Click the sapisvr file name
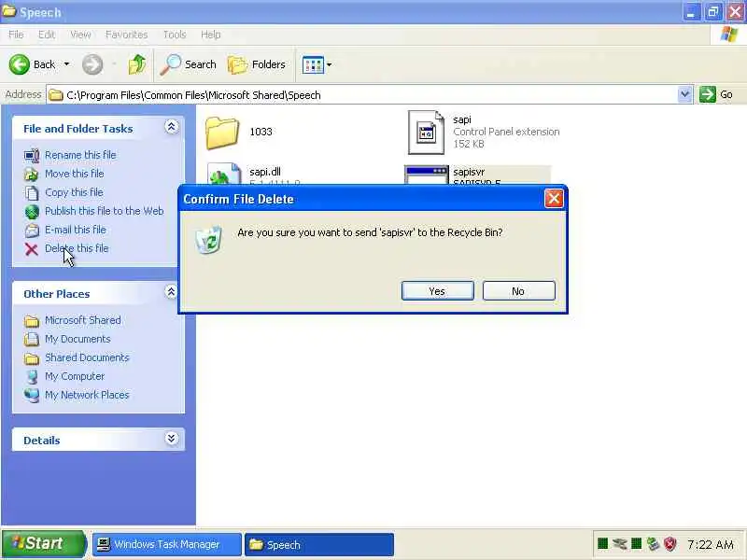The height and width of the screenshot is (560, 747). (x=469, y=172)
